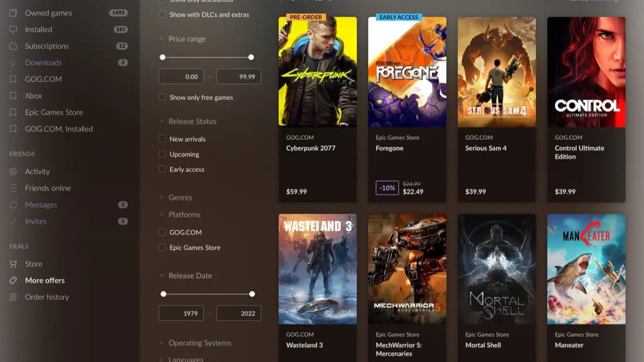Click the minimum price slider handle
The image size is (644, 362).
pos(163,57)
